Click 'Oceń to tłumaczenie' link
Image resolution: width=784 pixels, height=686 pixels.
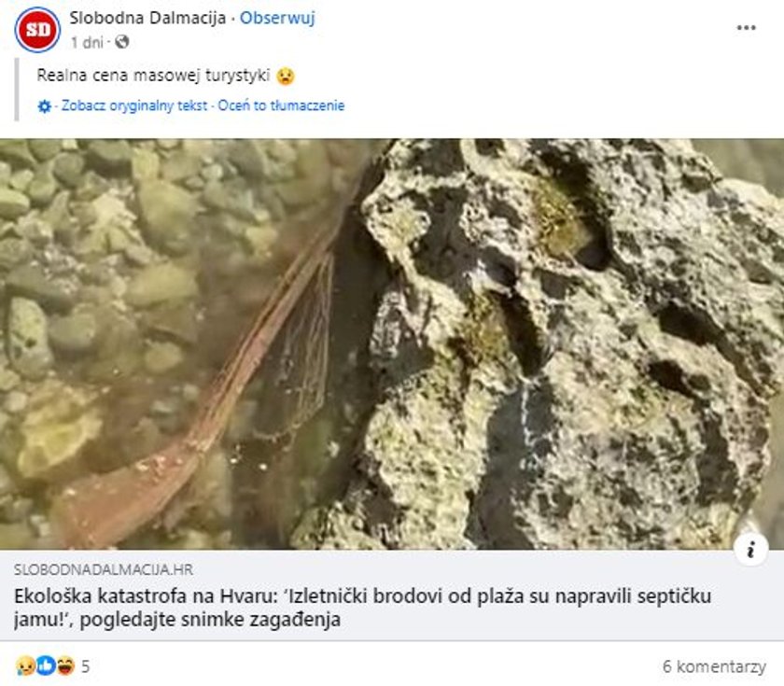pyautogui.click(x=281, y=105)
